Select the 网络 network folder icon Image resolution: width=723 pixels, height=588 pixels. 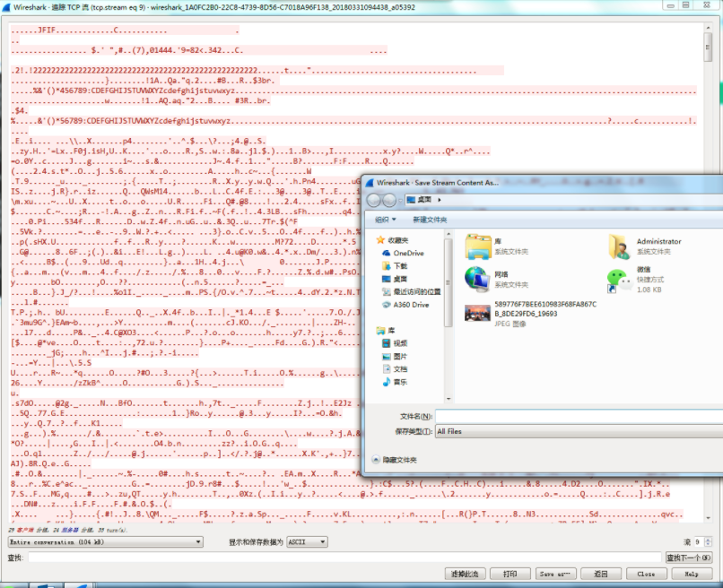tap(477, 280)
